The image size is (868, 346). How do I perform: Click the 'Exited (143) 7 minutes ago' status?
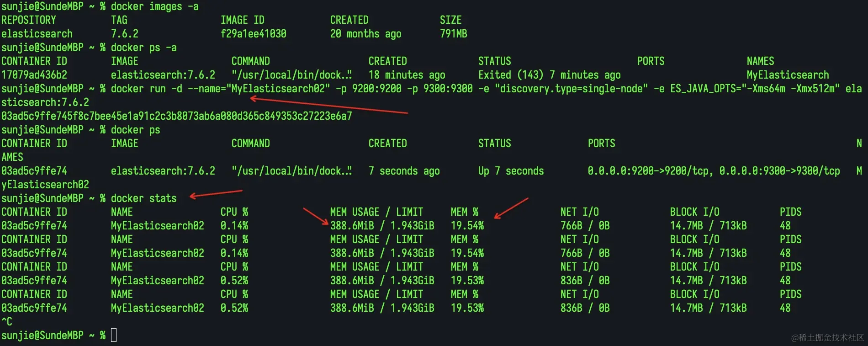pos(549,75)
